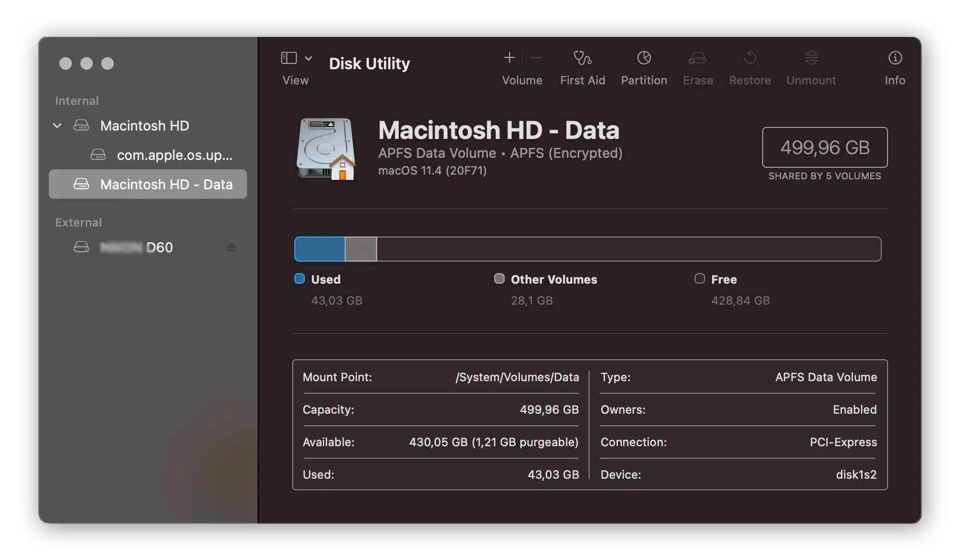
Task: Select Macintosh HD - Data in sidebar
Action: [x=166, y=185]
